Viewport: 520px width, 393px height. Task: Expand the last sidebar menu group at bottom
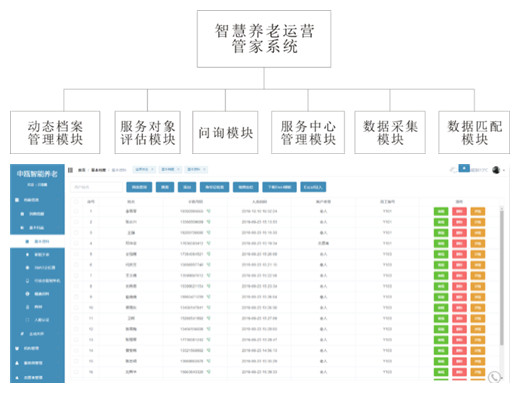[x=37, y=377]
